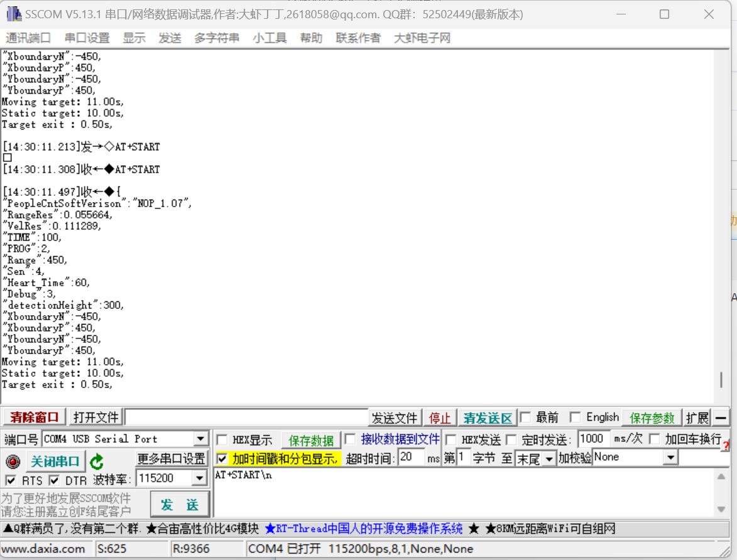
Task: Click the down arrow of send box scrollbar
Action: (x=721, y=509)
